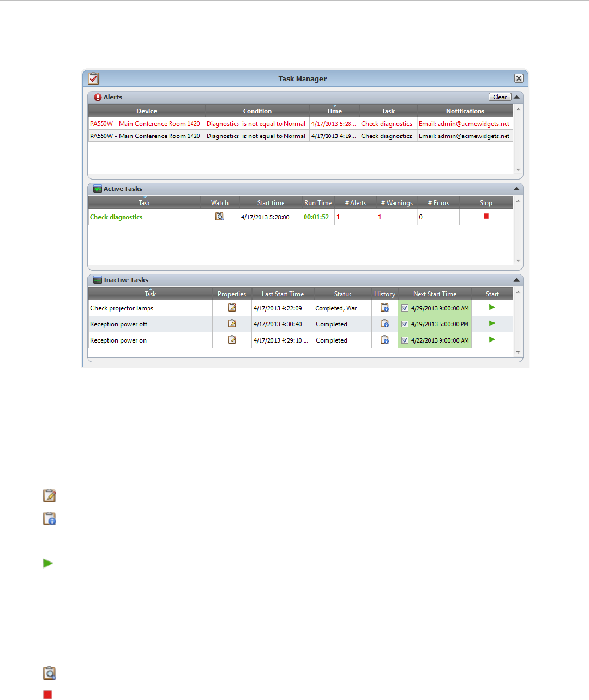
Task: Select the Check projector lamps task row
Action: 300,308
